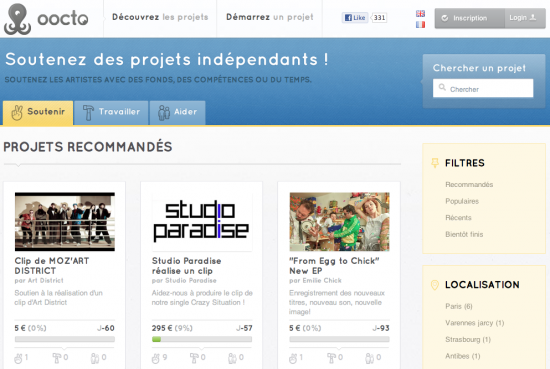Open Découvrez les projets menu
The height and width of the screenshot is (369, 550).
coord(160,17)
